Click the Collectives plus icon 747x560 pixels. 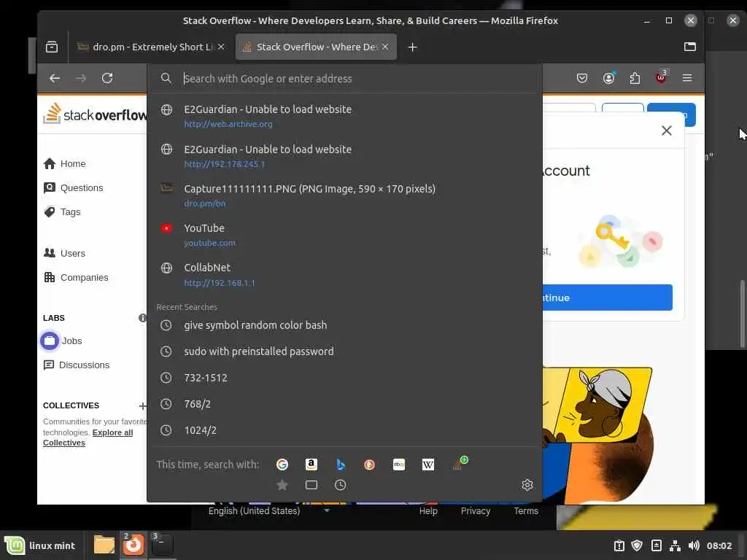click(x=142, y=405)
